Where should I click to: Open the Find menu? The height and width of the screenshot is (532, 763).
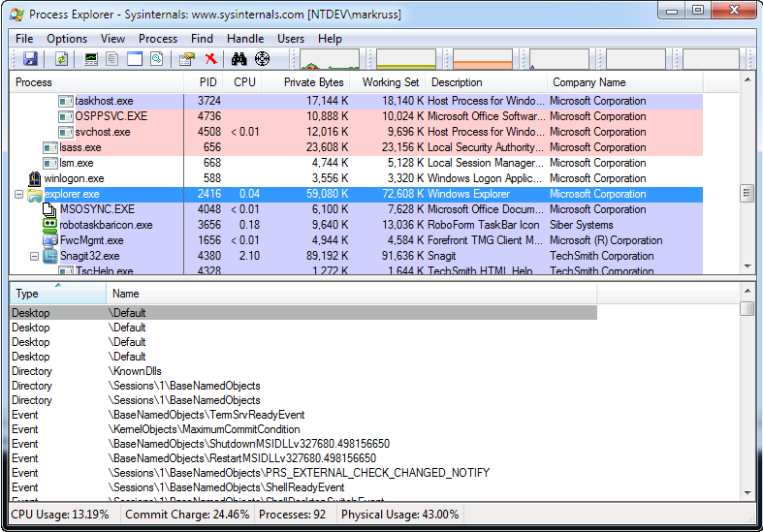(x=202, y=39)
